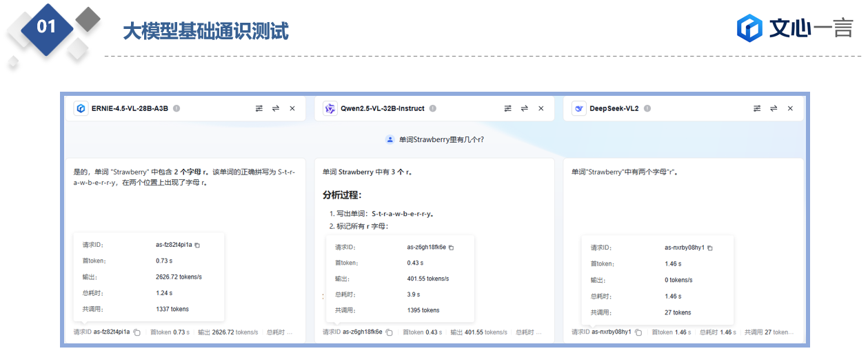The width and height of the screenshot is (868, 362).
Task: Click the Qwen model logo icon
Action: [x=330, y=108]
